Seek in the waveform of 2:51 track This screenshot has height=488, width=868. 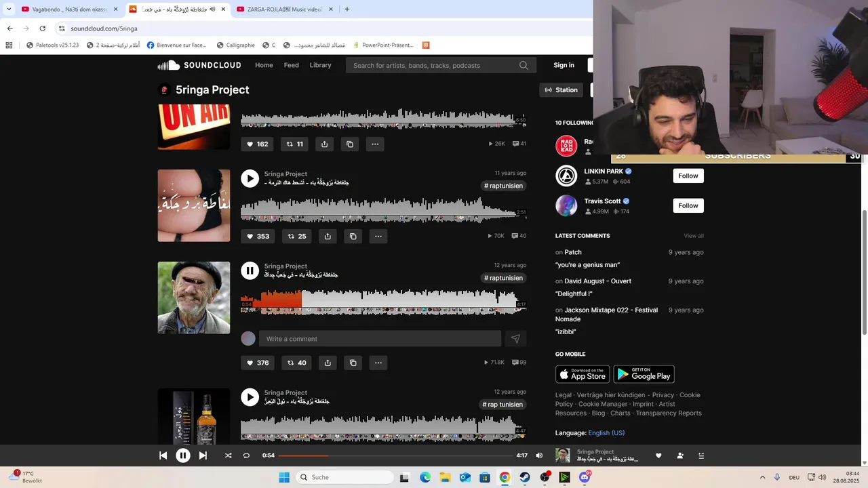pos(383,209)
